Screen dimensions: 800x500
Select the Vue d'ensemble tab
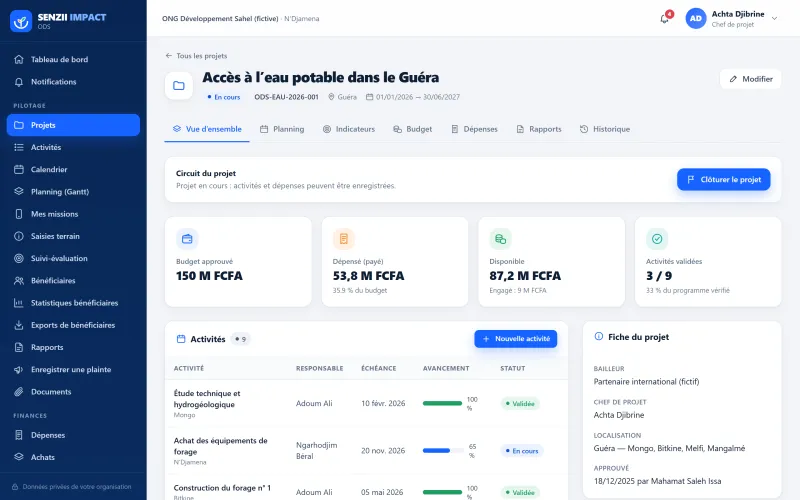click(207, 129)
